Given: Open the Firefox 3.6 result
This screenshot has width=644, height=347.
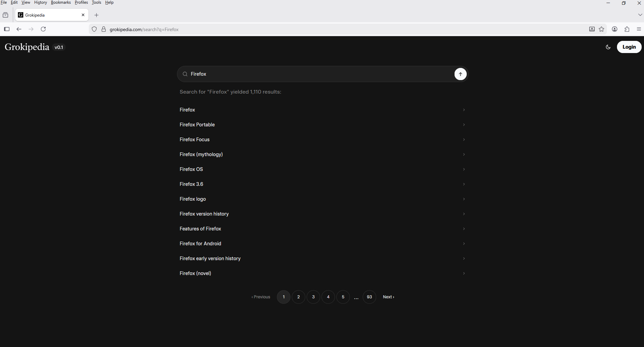Looking at the screenshot, I should 323,184.
